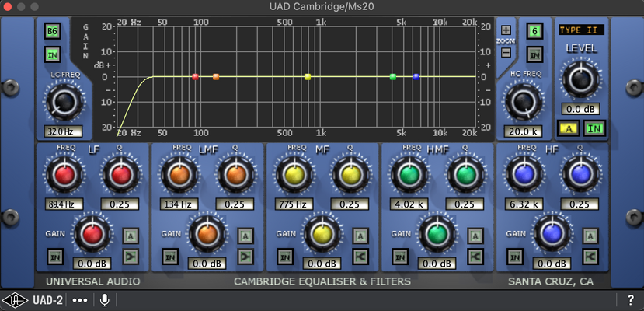Open the three-dots options menu
The height and width of the screenshot is (311, 644).
click(80, 300)
